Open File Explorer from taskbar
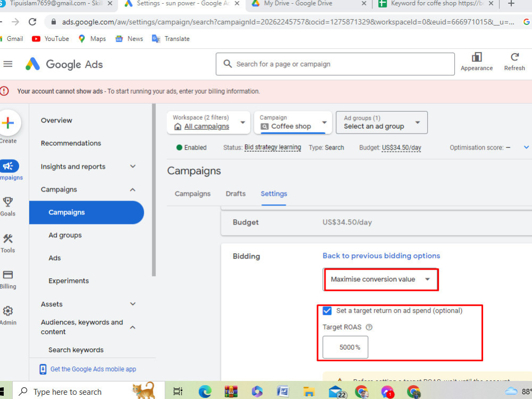The width and height of the screenshot is (532, 399). 309,392
